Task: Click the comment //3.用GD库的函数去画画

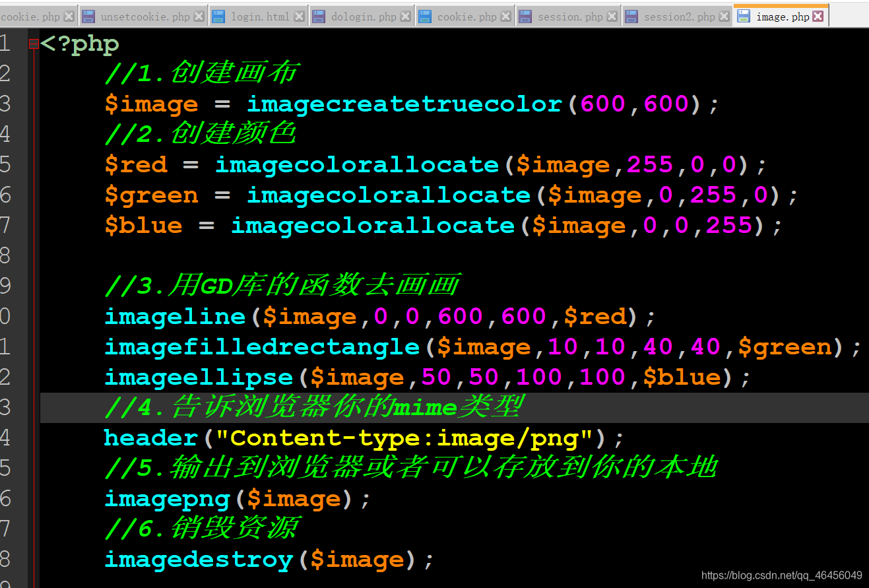Action: tap(282, 286)
